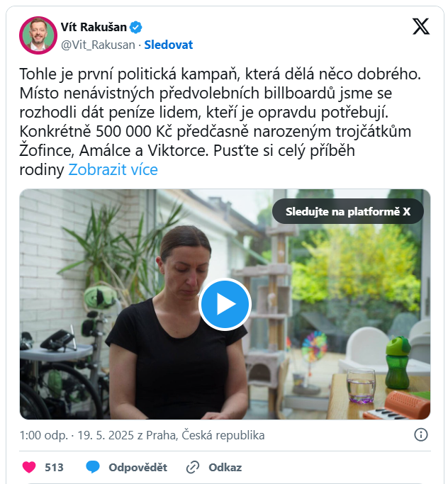448x484 pixels.
Task: Click the Vít Rakušan display name
Action: [x=94, y=27]
